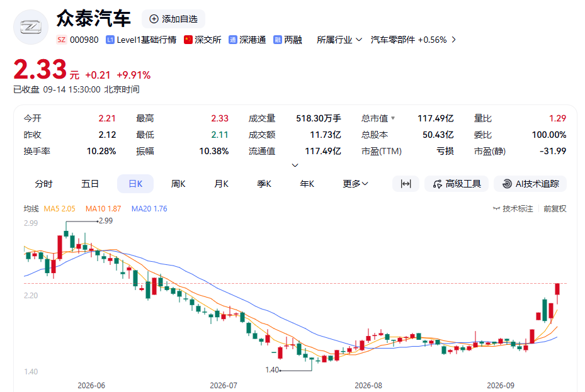Select the 日K daily candlestick tab
585x392 pixels.
pyautogui.click(x=135, y=184)
